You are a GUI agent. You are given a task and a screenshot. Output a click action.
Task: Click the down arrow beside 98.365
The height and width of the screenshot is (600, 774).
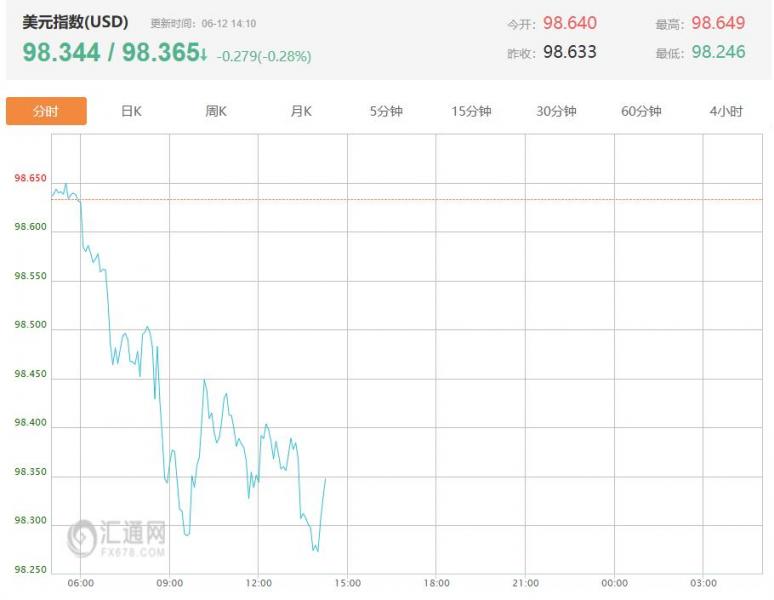tap(203, 53)
